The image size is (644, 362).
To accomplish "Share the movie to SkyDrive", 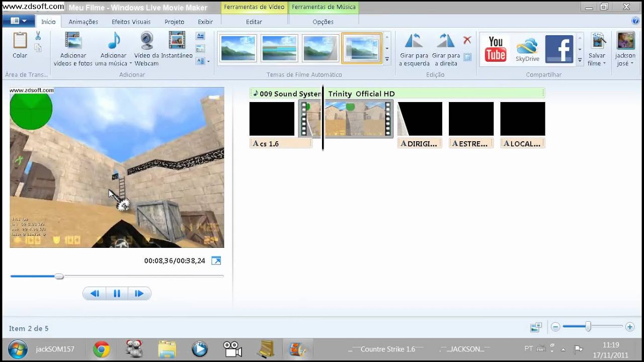I will point(527,49).
